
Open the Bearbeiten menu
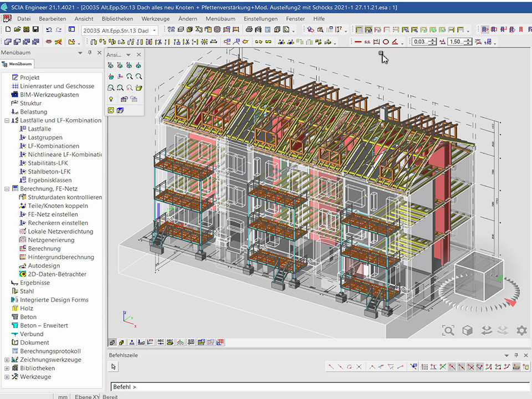click(52, 18)
